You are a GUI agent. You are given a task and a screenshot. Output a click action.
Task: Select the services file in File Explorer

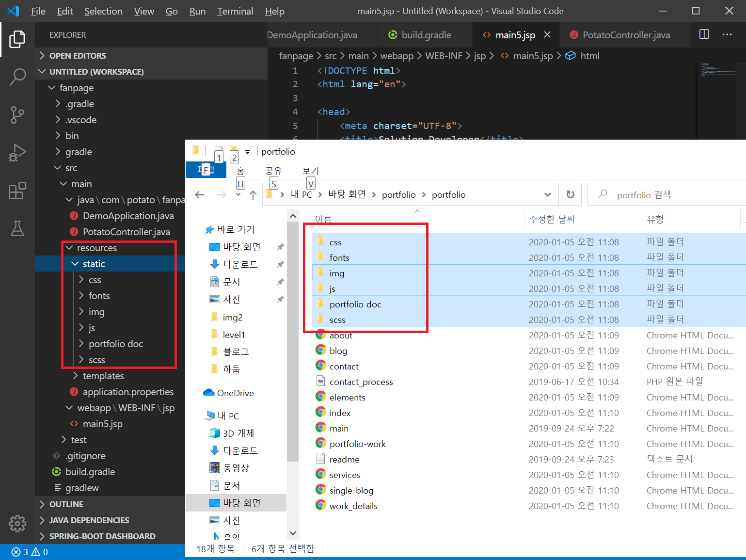pyautogui.click(x=345, y=475)
